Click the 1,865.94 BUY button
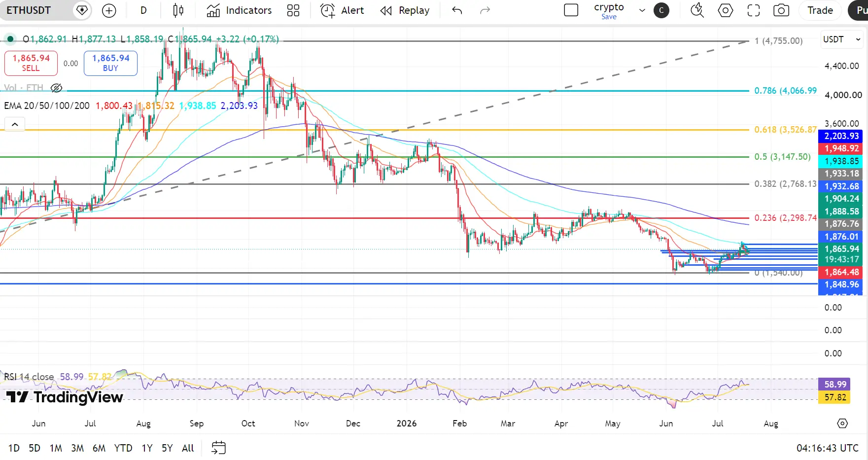This screenshot has width=868, height=460. (110, 63)
